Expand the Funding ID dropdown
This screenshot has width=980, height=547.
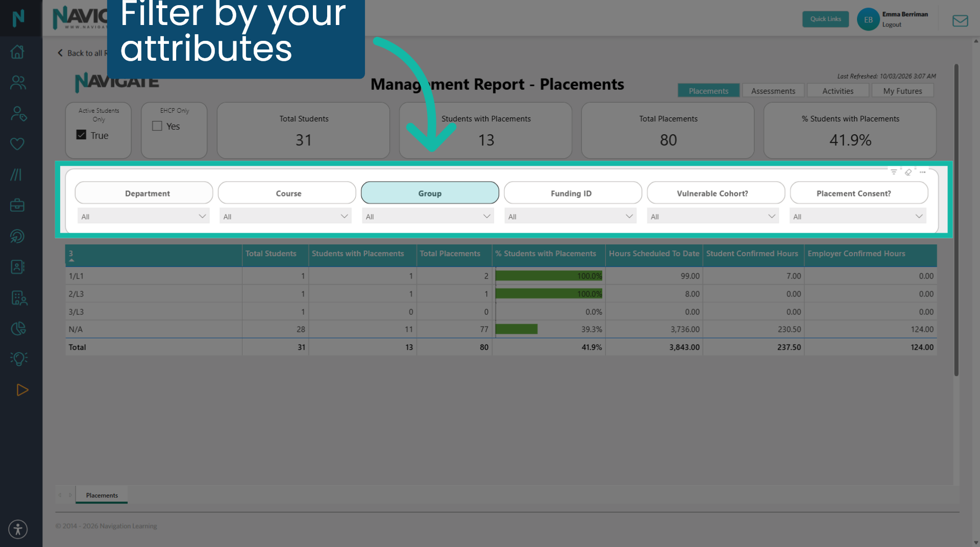pyautogui.click(x=570, y=215)
